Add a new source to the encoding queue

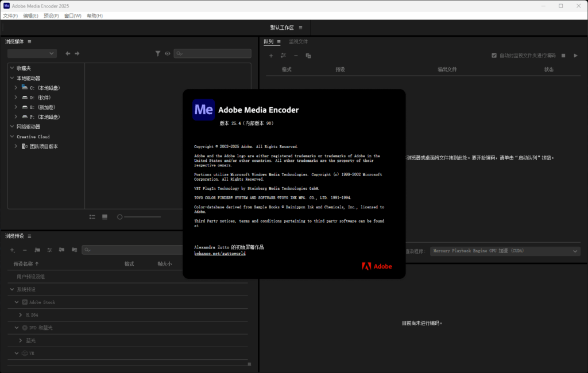click(270, 56)
